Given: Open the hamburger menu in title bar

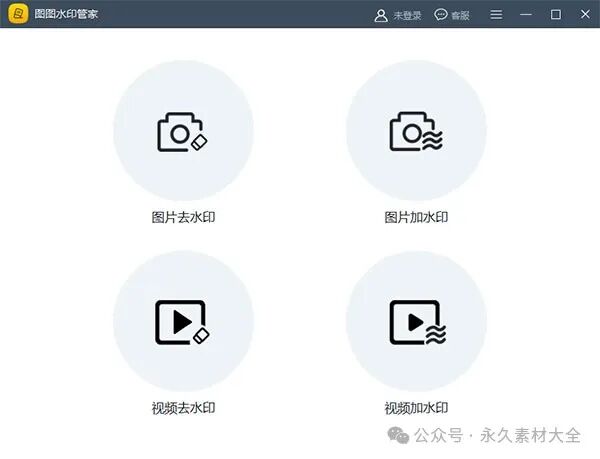Looking at the screenshot, I should point(496,15).
